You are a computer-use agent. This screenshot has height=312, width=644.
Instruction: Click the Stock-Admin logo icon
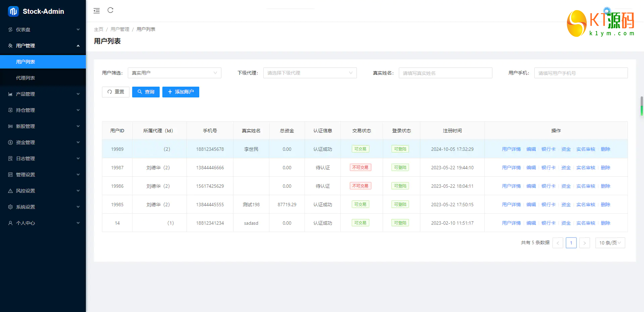pyautogui.click(x=13, y=11)
